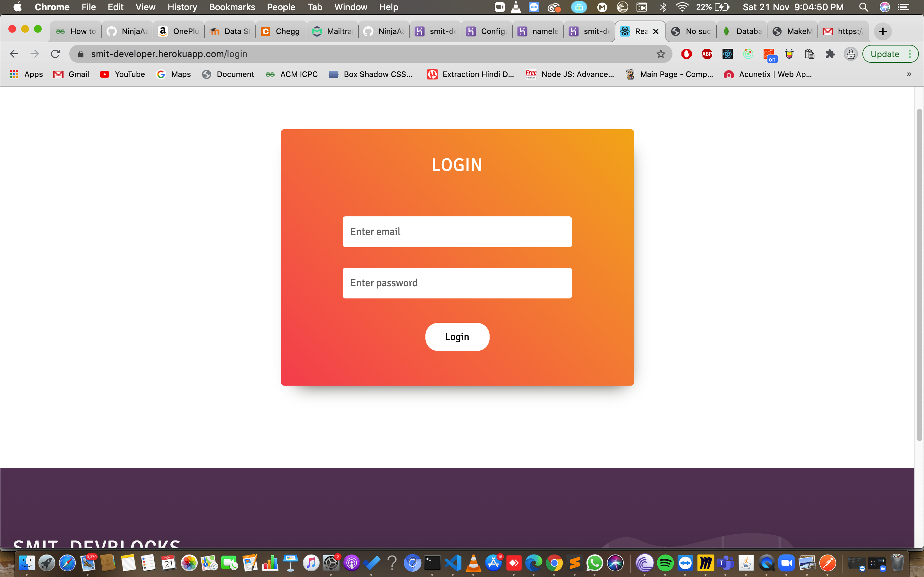Screen dimensions: 924x577
Task: Open the React Developer Tools extension
Action: (727, 54)
